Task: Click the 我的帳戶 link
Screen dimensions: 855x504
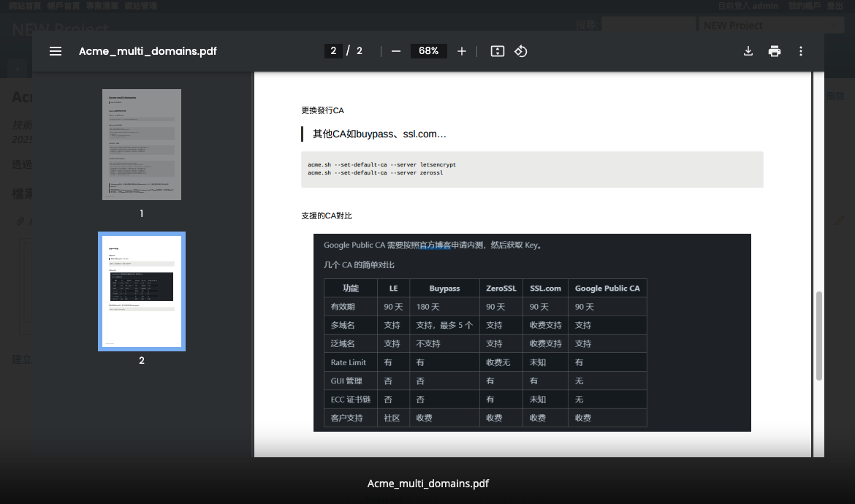Action: (804, 6)
